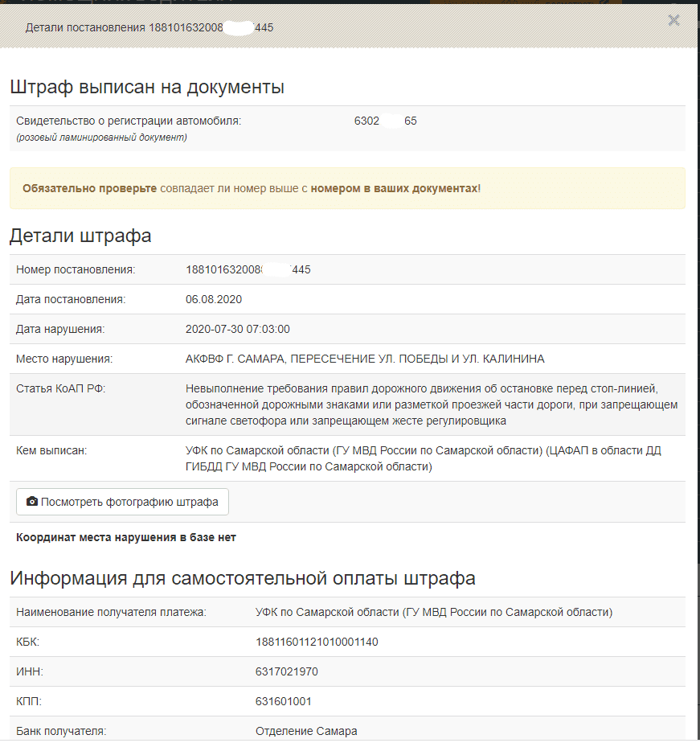The image size is (700, 743).
Task: Click resolution number value in details table
Action: (x=248, y=269)
